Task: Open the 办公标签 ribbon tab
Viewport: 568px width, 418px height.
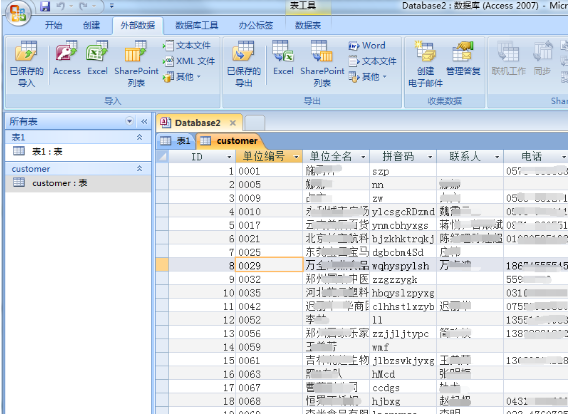Action: tap(256, 25)
